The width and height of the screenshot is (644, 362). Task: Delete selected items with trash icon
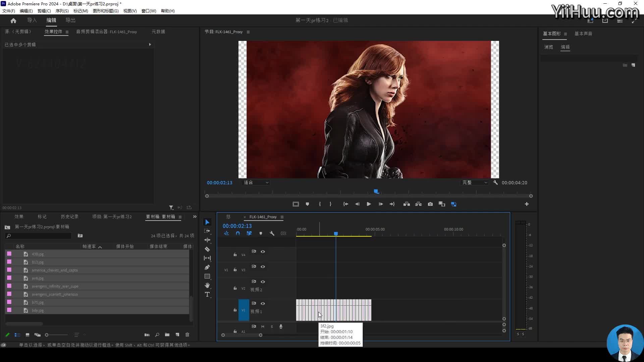(187, 335)
